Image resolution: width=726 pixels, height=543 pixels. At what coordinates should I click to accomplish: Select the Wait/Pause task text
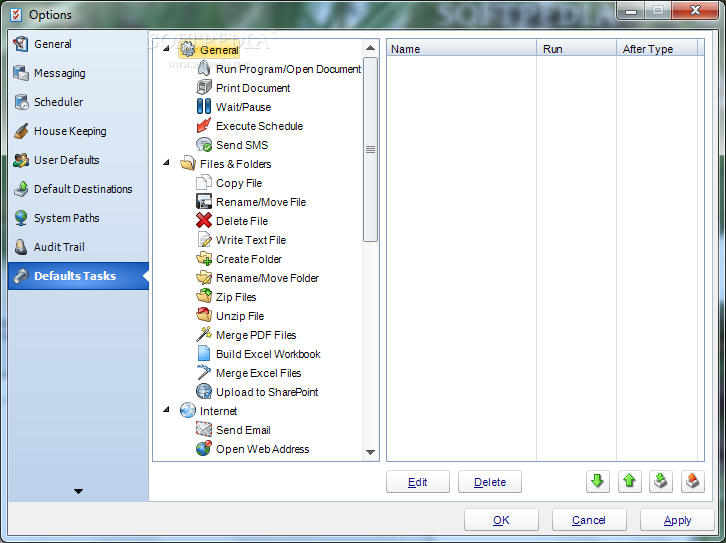[x=244, y=107]
